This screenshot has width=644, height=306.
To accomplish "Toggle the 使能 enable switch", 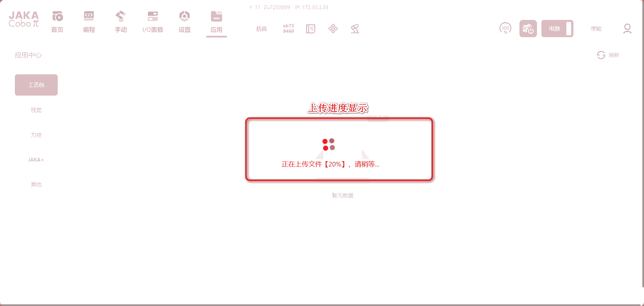I will click(x=596, y=29).
